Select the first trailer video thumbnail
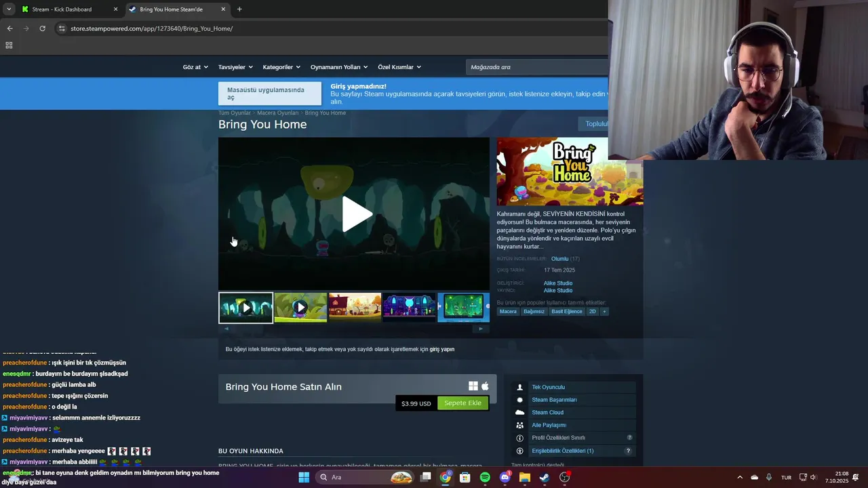868x488 pixels. pyautogui.click(x=245, y=308)
